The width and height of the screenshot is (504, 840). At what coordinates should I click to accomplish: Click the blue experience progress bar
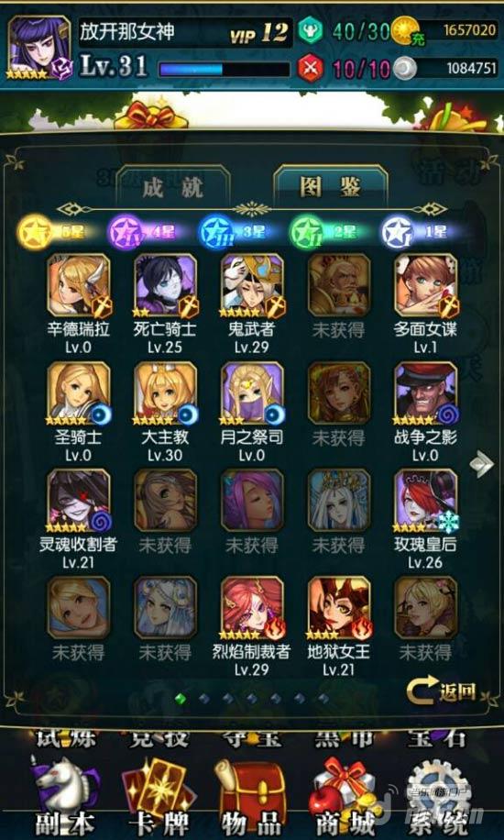[x=225, y=70]
